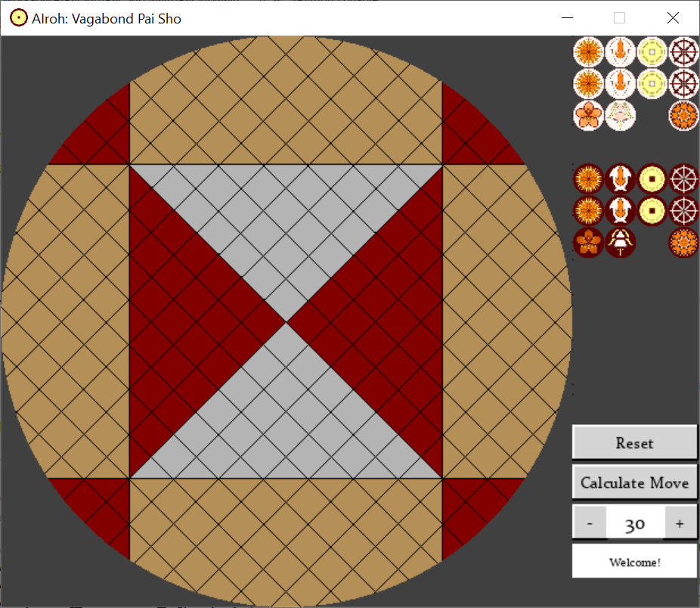Choose the light yellow coin tile in the second row
This screenshot has height=608, width=700.
tap(652, 83)
